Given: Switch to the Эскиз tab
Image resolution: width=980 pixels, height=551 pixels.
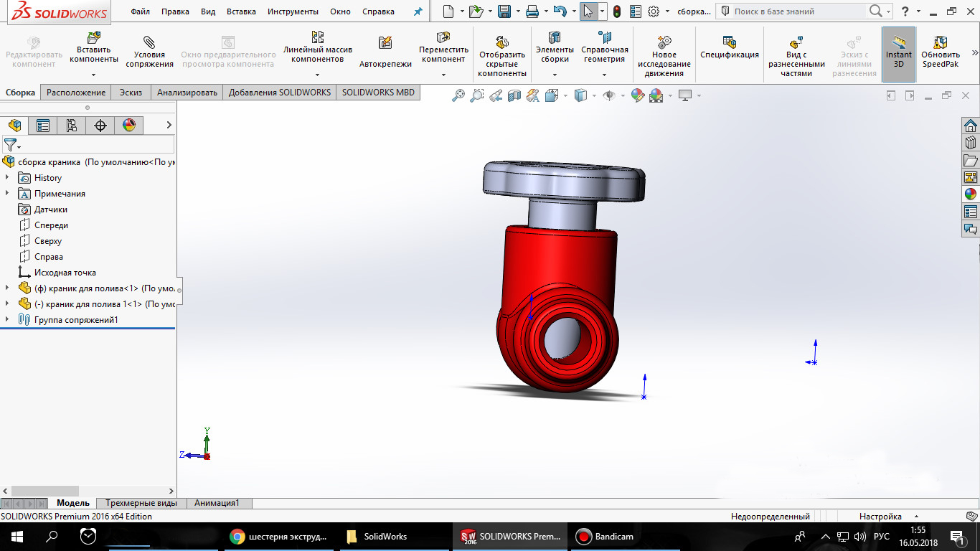Looking at the screenshot, I should point(131,92).
